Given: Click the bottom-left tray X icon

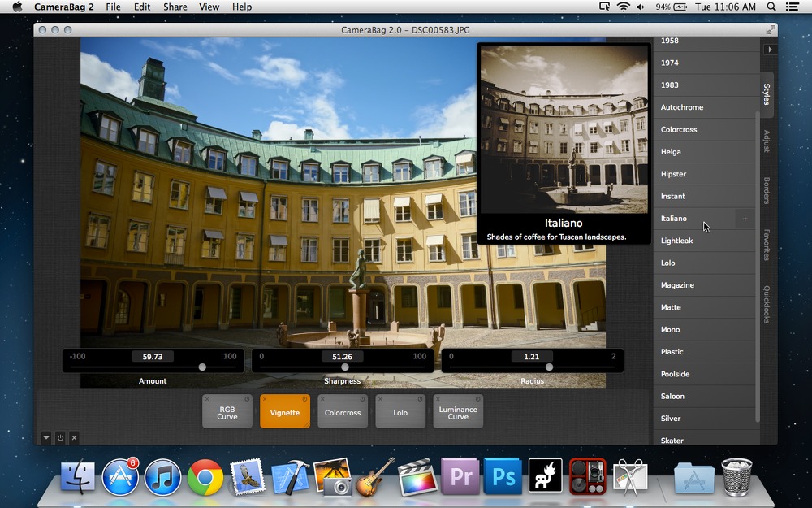Looking at the screenshot, I should pyautogui.click(x=74, y=437).
